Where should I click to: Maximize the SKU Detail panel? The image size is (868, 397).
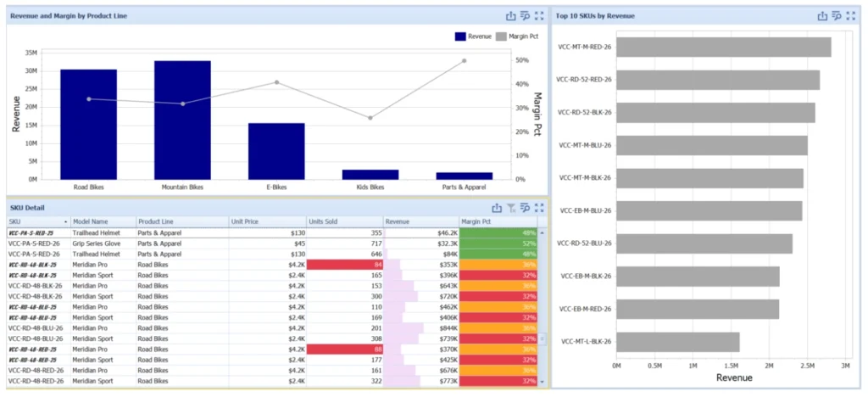tap(539, 208)
